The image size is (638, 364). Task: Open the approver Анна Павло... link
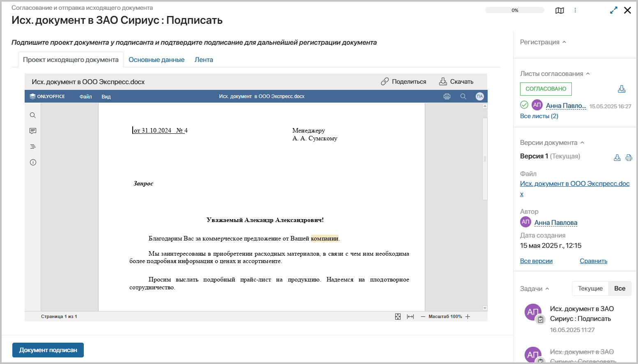pyautogui.click(x=566, y=105)
